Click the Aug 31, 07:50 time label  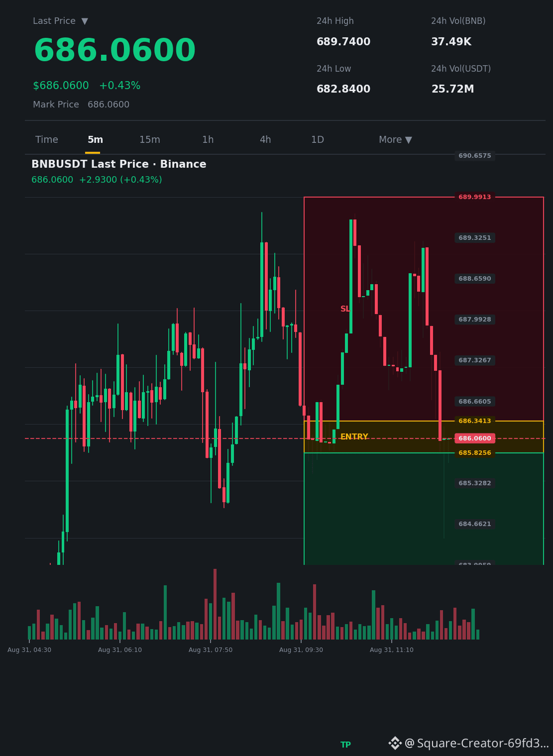(211, 650)
